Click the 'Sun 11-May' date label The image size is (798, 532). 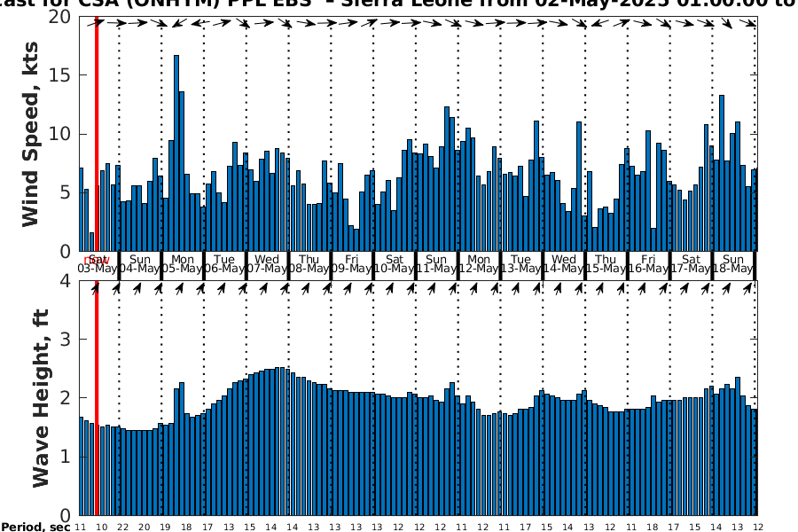click(x=436, y=263)
